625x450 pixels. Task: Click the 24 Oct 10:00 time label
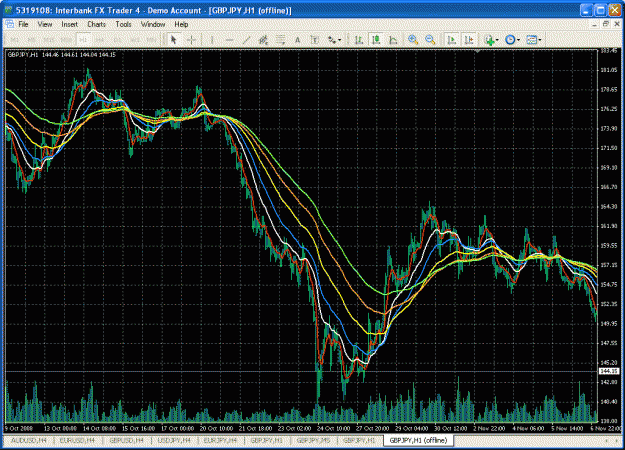click(x=332, y=428)
